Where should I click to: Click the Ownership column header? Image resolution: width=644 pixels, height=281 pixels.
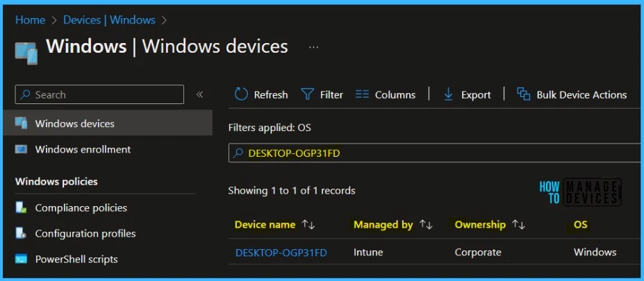point(480,224)
